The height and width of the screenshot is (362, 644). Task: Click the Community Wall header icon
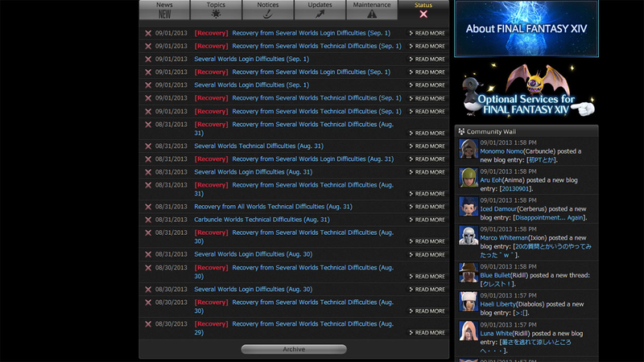[461, 131]
